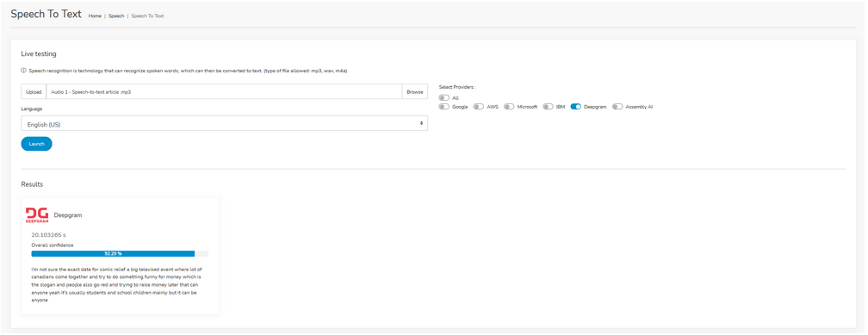Turn on the AWS provider toggle
Image resolution: width=868 pixels, height=335 pixels.
(478, 106)
